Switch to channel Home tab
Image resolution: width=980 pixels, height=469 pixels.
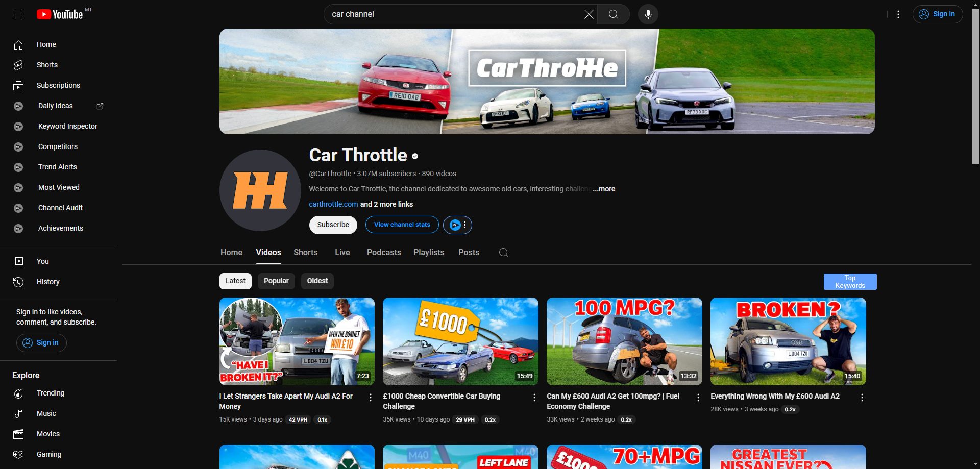tap(231, 253)
